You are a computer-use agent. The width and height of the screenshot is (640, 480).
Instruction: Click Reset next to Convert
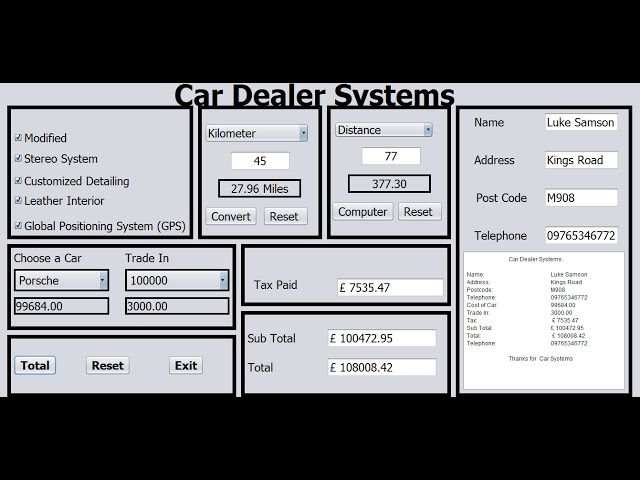pyautogui.click(x=284, y=216)
